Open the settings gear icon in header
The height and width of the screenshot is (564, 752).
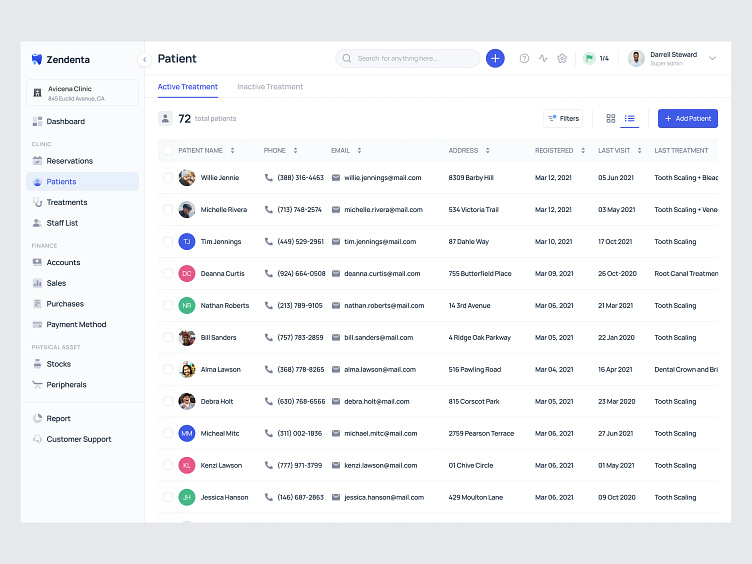pyautogui.click(x=562, y=59)
